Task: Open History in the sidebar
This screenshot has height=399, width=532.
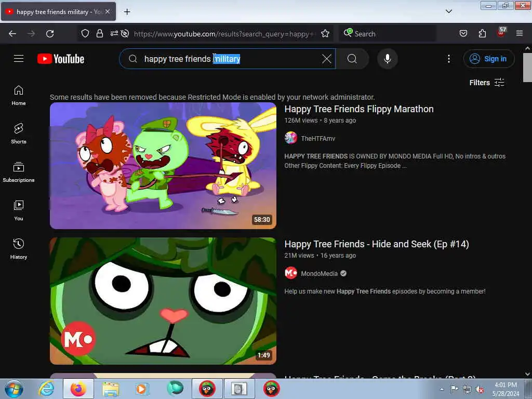Action: tap(19, 249)
